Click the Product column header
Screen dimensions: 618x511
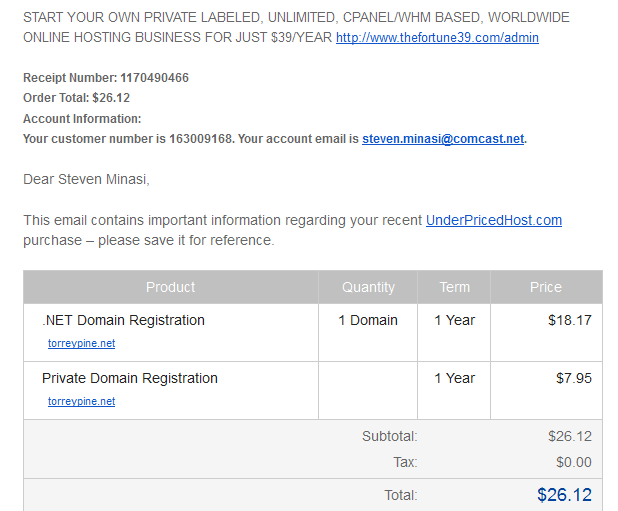point(171,287)
